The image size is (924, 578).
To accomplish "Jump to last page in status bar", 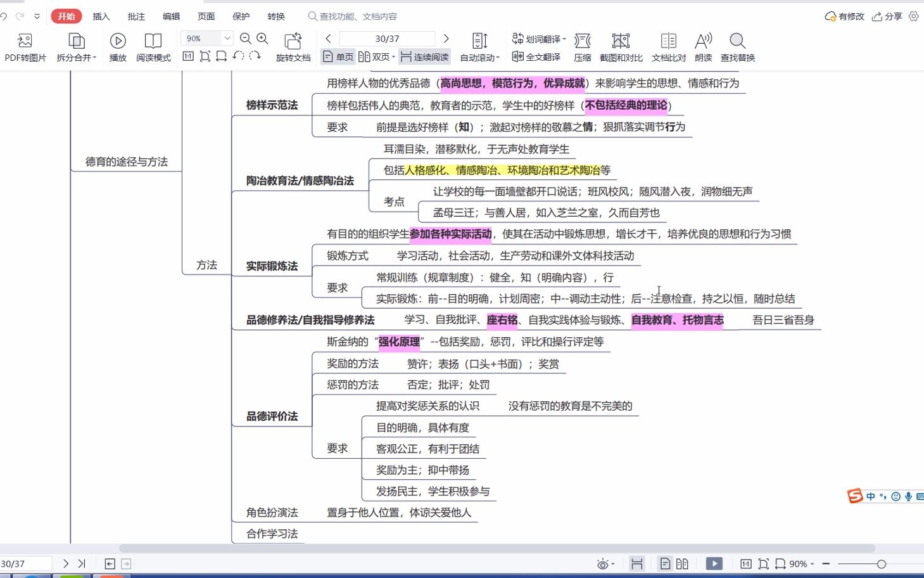I will coord(82,563).
